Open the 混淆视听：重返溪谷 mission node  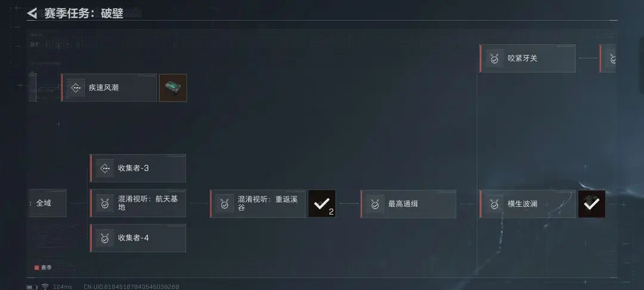pyautogui.click(x=258, y=203)
